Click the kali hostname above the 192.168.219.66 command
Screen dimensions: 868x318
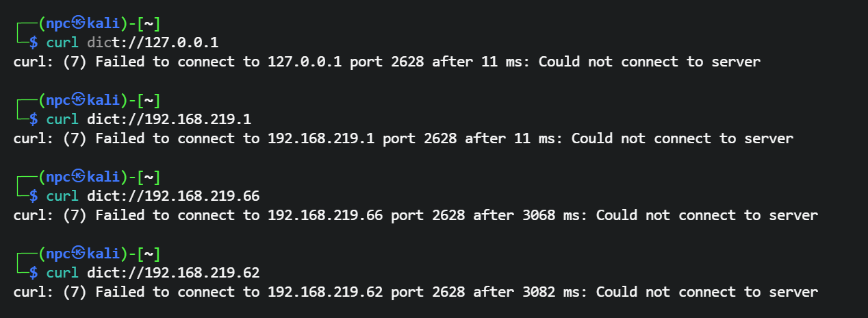tap(103, 178)
